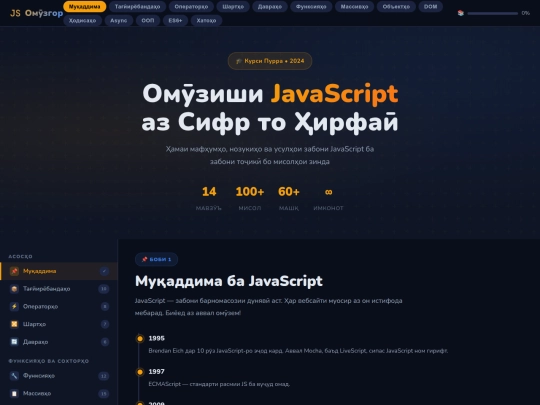
Task: Open Массивҳо in the sidebar
Action: 59,393
